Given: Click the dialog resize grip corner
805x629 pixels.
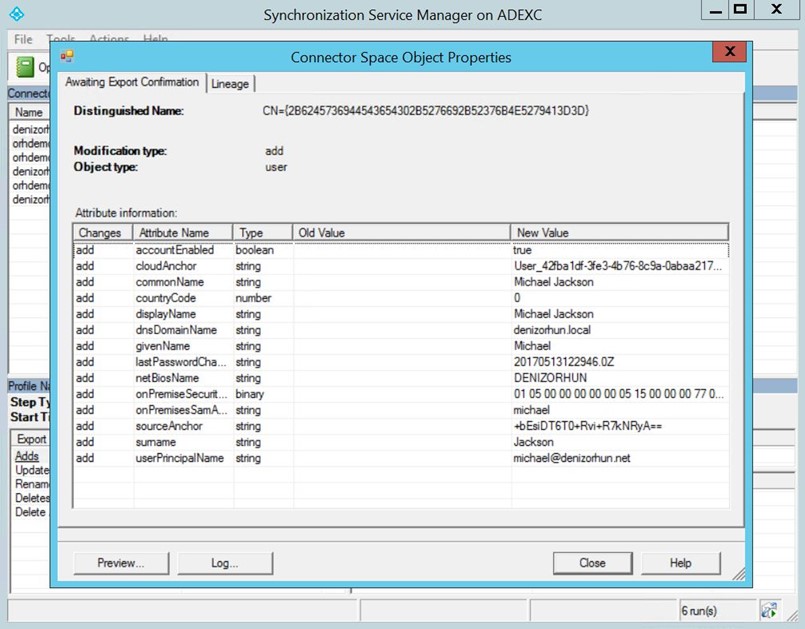Looking at the screenshot, I should pyautogui.click(x=738, y=574).
